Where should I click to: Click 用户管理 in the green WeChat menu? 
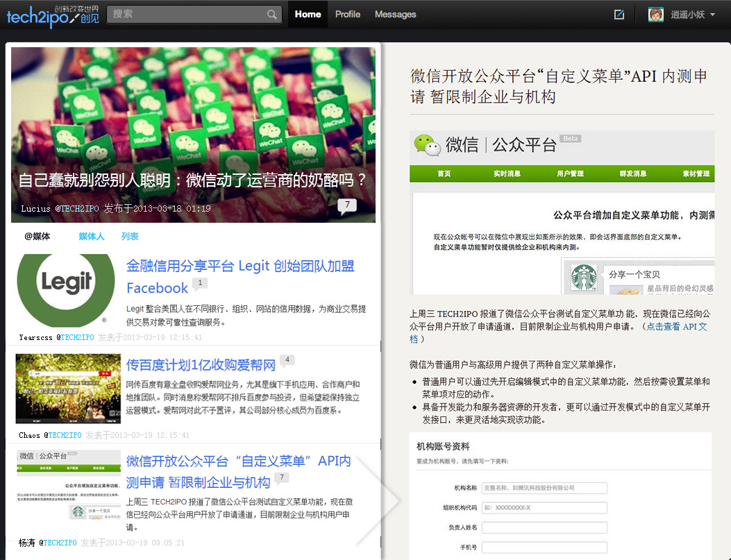click(570, 173)
